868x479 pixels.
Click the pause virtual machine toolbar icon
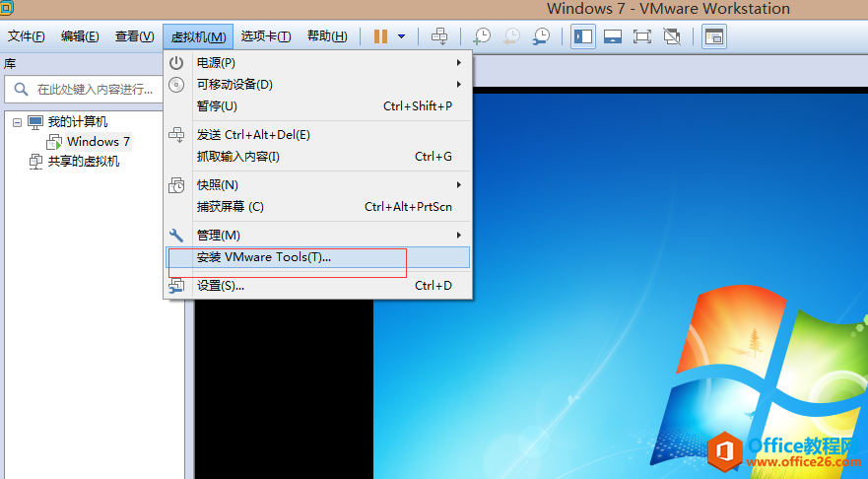tap(380, 36)
